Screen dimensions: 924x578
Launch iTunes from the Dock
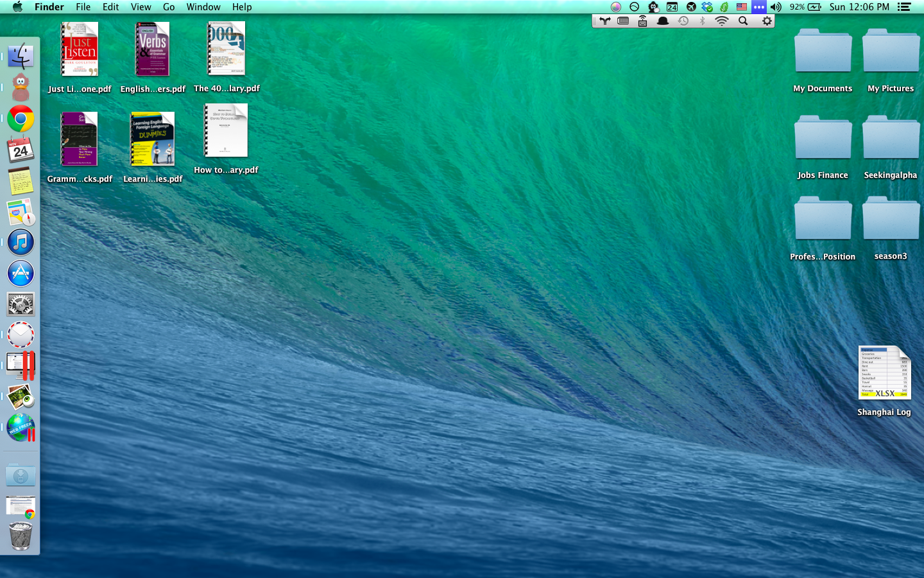[x=21, y=243]
